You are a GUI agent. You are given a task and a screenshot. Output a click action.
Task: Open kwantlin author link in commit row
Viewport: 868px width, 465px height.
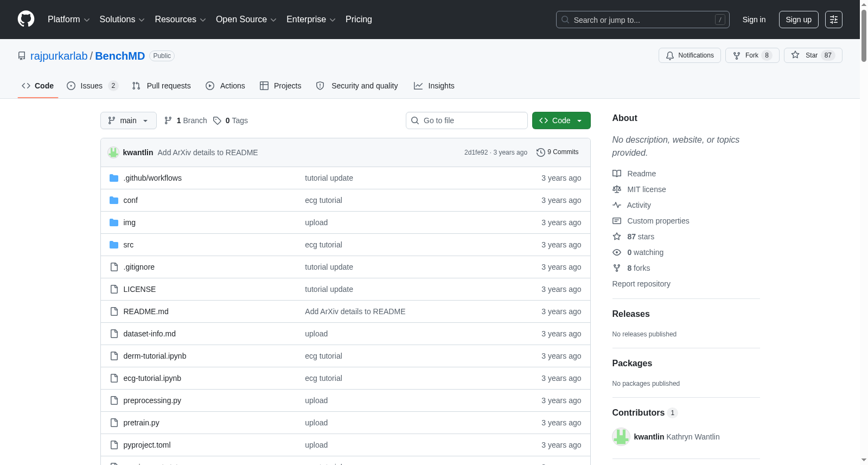[x=138, y=152]
